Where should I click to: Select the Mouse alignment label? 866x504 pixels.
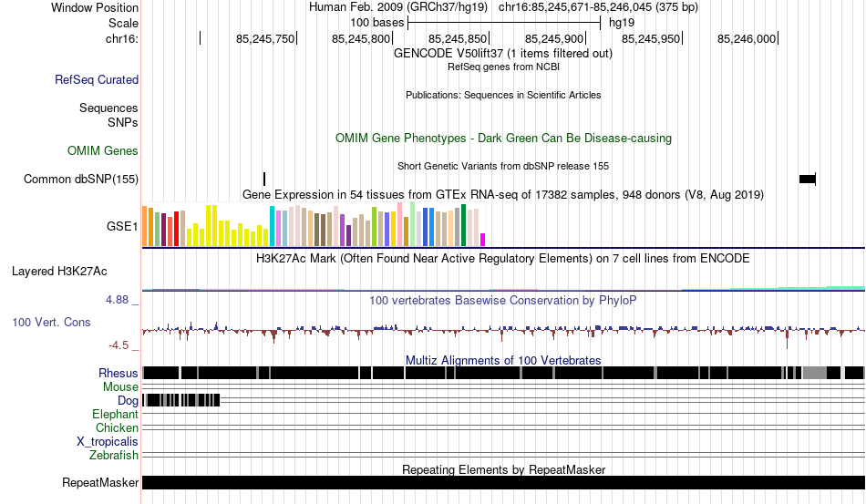120,387
